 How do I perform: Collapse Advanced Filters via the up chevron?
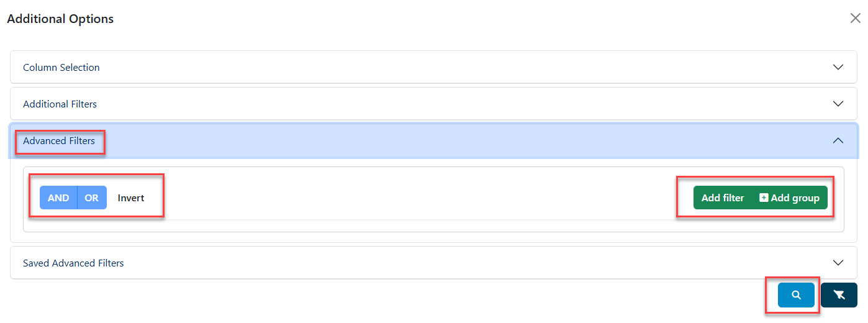[838, 140]
